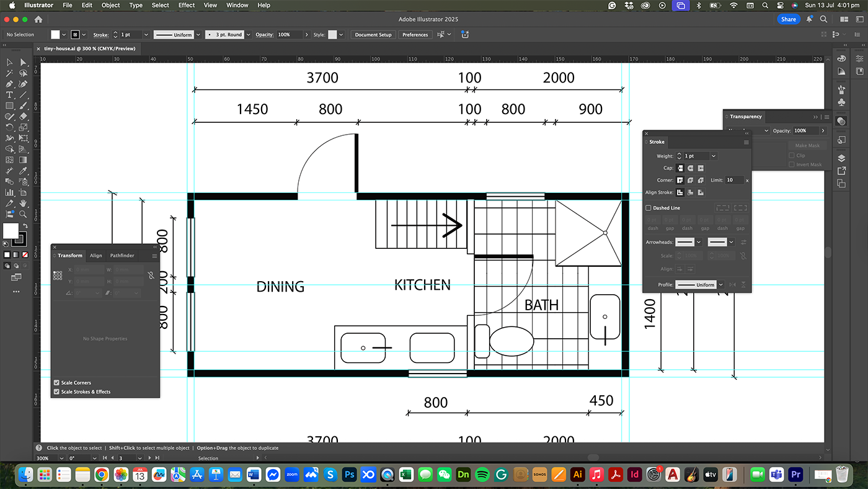Click the Make Mask button
The width and height of the screenshot is (868, 489).
click(807, 146)
